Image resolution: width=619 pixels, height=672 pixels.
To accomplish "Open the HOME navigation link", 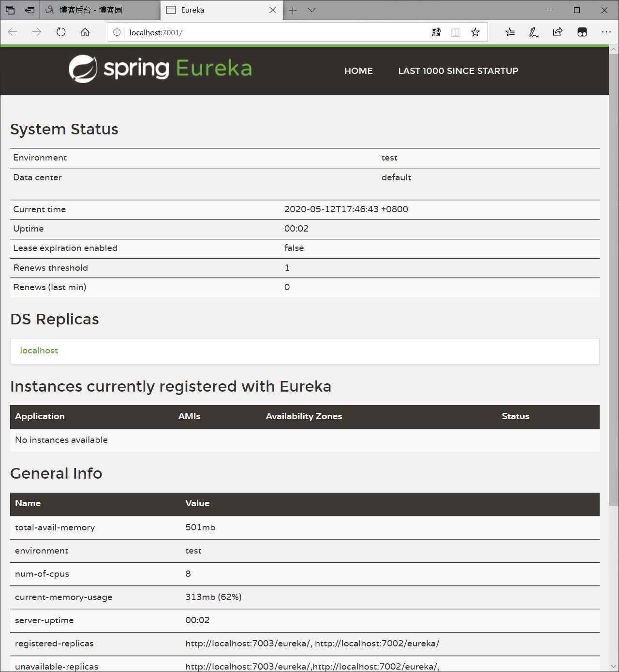I will click(x=358, y=71).
